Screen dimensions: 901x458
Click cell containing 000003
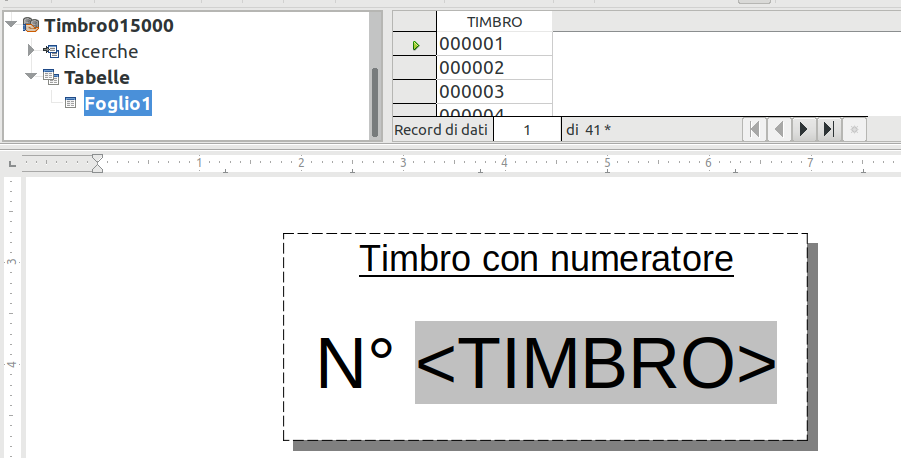tap(494, 92)
